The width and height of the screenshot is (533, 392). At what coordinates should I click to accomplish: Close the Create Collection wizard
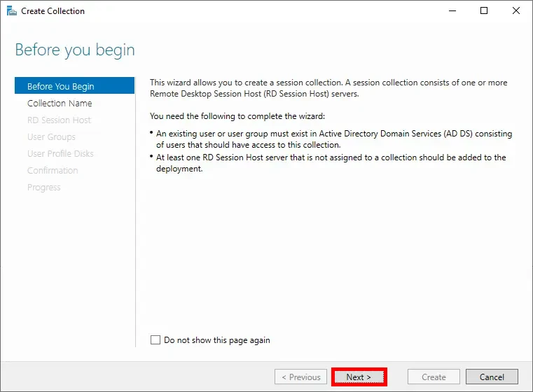(516, 11)
